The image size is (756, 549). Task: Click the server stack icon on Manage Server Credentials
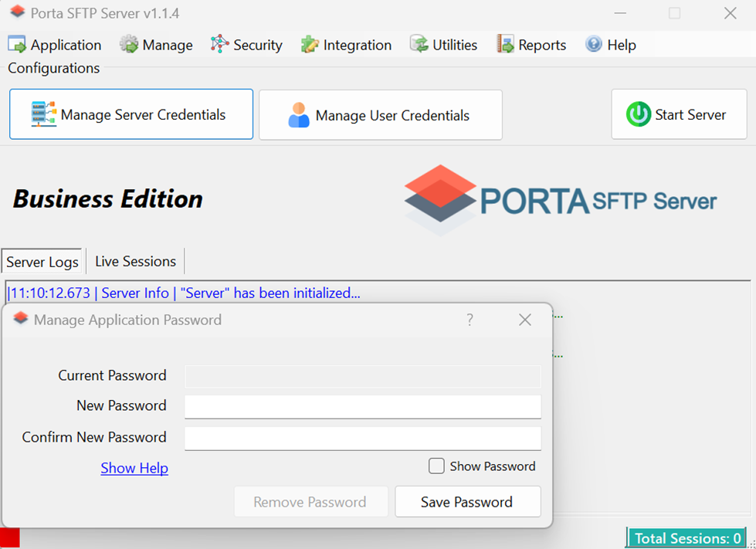pyautogui.click(x=45, y=114)
